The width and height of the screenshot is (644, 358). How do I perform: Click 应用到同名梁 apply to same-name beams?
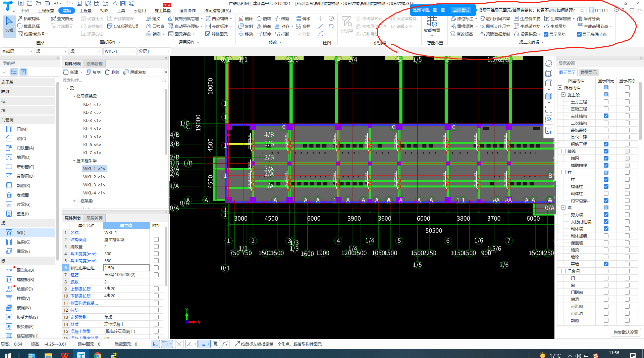tap(495, 18)
